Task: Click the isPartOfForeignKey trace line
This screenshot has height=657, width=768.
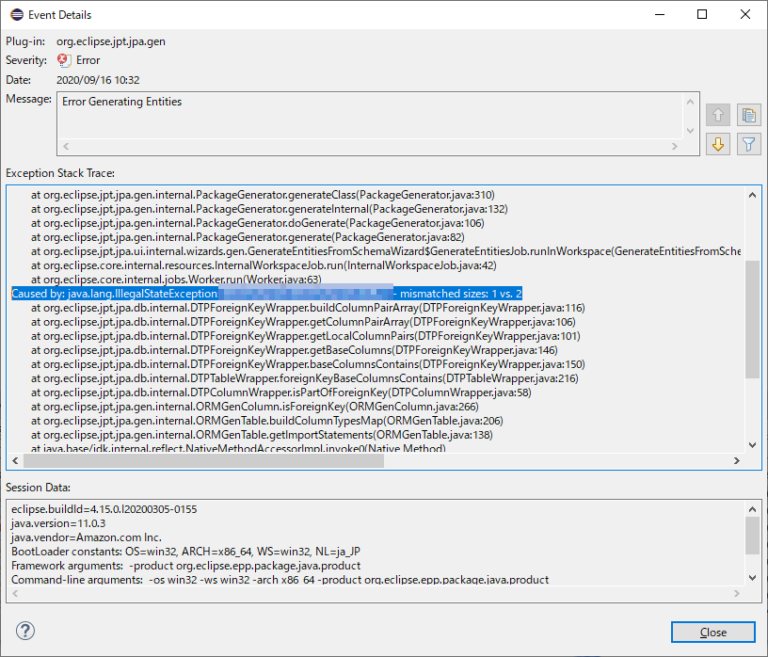Action: pos(281,392)
